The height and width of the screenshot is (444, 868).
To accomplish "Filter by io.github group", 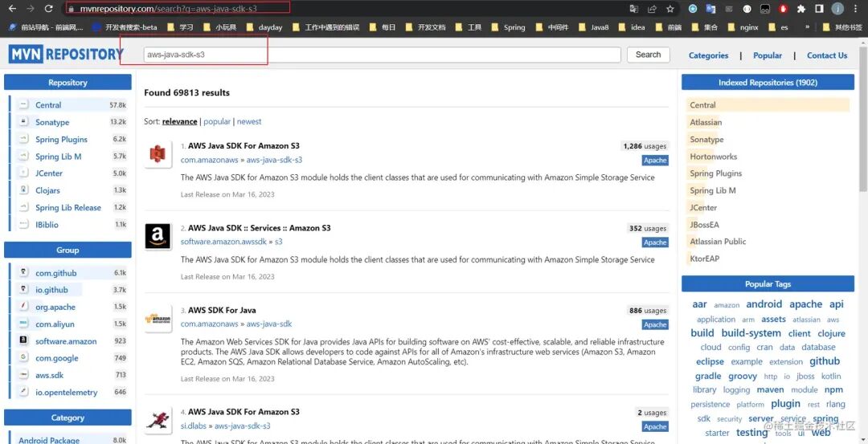I will coord(51,290).
